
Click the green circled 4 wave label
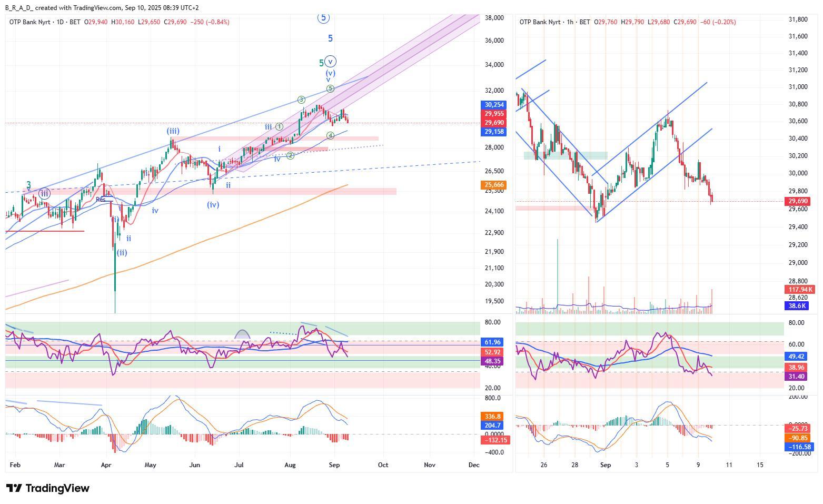pyautogui.click(x=330, y=135)
